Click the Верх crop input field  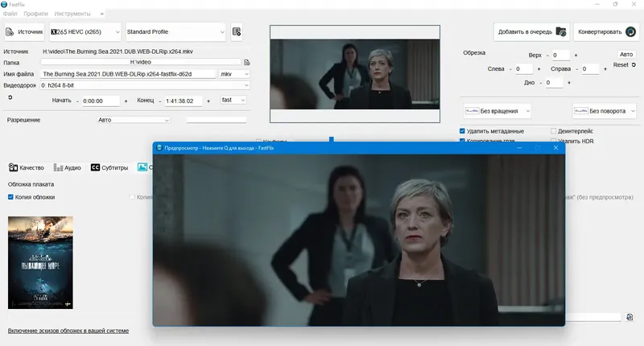click(x=561, y=56)
